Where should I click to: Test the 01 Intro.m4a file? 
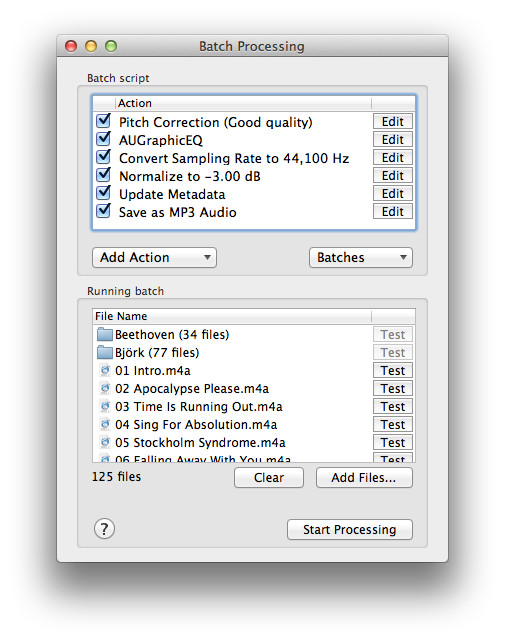(393, 370)
